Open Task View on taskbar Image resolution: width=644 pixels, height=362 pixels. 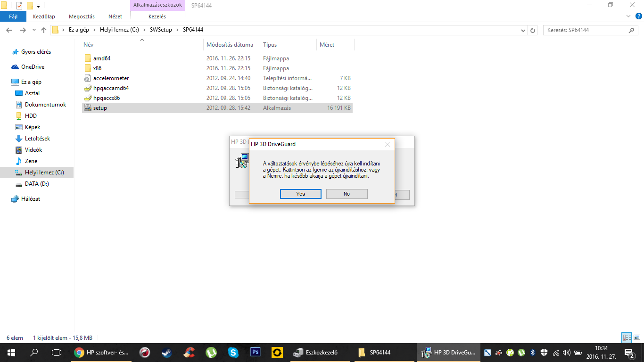pos(57,353)
